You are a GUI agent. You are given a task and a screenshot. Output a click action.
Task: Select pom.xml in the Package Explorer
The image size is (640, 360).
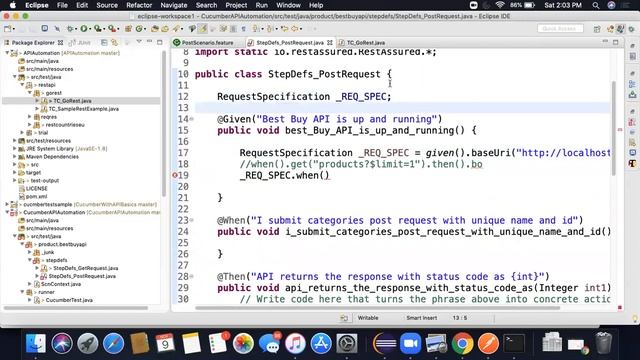tap(36, 196)
